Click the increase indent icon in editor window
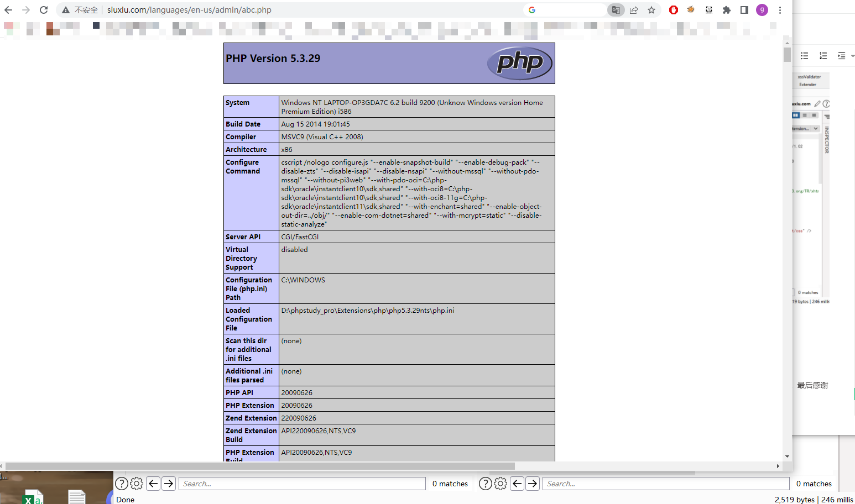Viewport: 855px width, 504px height. click(842, 56)
